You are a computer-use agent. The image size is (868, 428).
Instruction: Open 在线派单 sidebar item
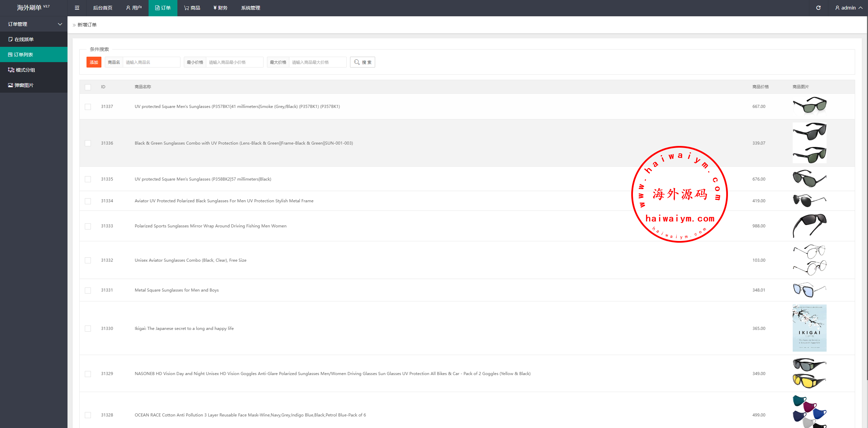pyautogui.click(x=24, y=39)
